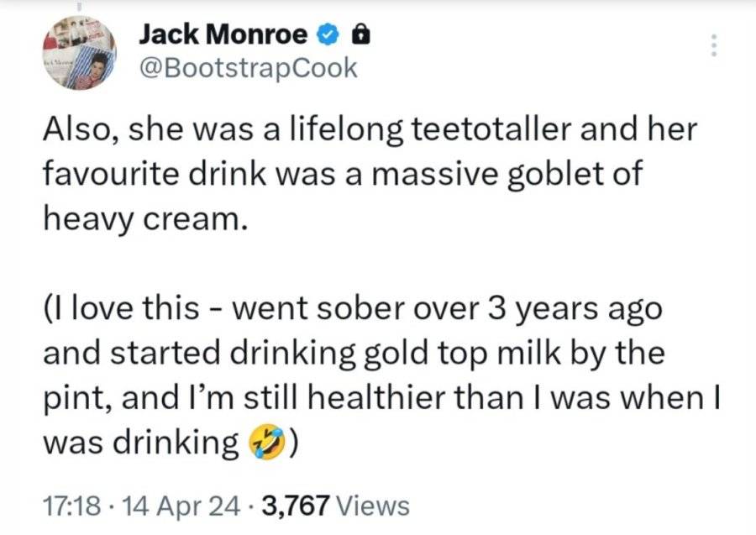Click the 3,767 view count number
This screenshot has height=535, width=756.
point(295,506)
